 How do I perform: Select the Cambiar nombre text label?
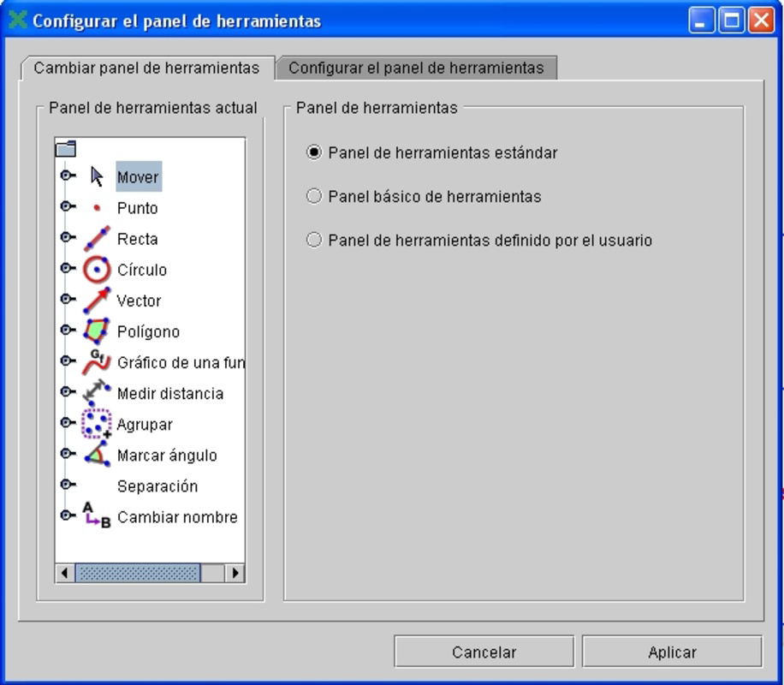pos(177,517)
